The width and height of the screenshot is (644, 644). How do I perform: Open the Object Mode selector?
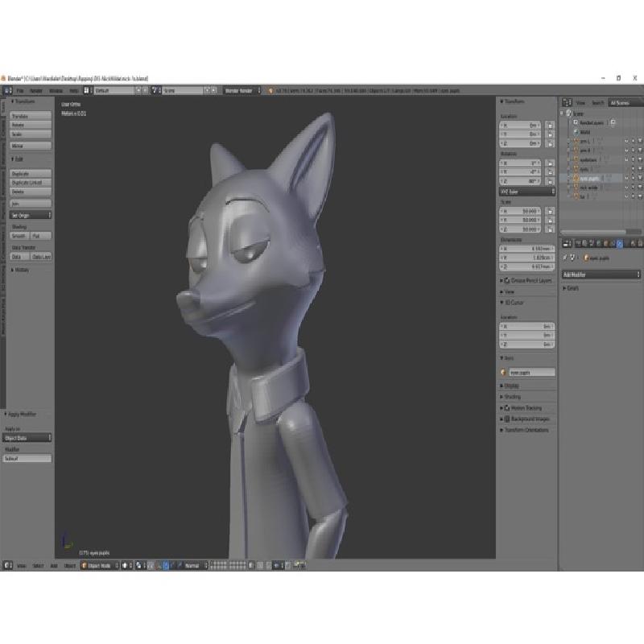[100, 566]
